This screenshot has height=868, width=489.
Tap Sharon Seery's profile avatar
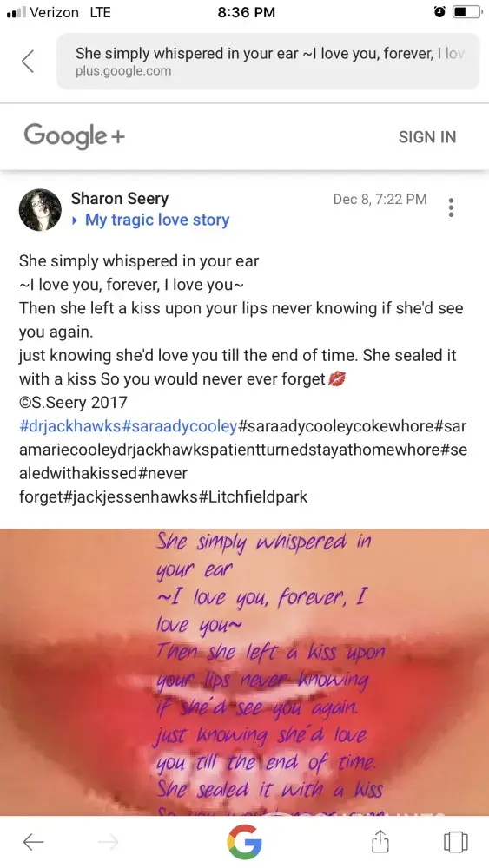[x=41, y=210]
